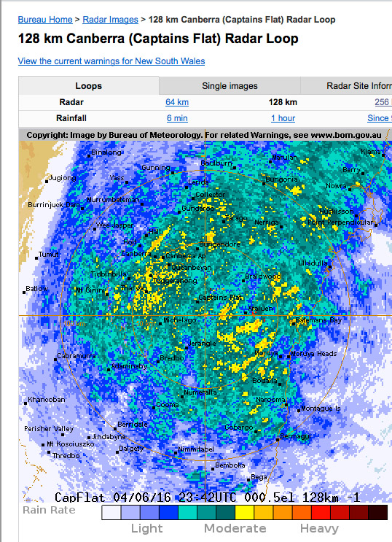This screenshot has height=542, width=392.
Task: Choose the 256 km radar range link
Action: click(383, 102)
